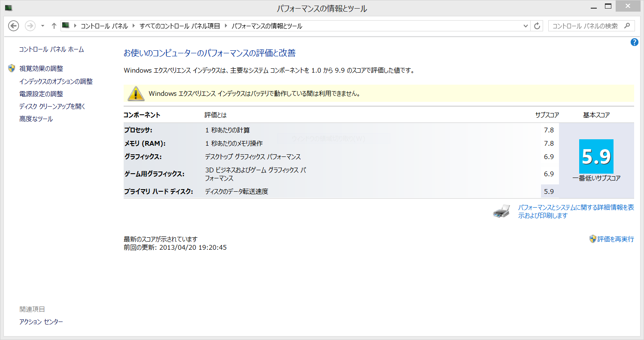Expand the arrow after コントロール パネル breadcrumb
644x340 pixels.
coord(134,26)
